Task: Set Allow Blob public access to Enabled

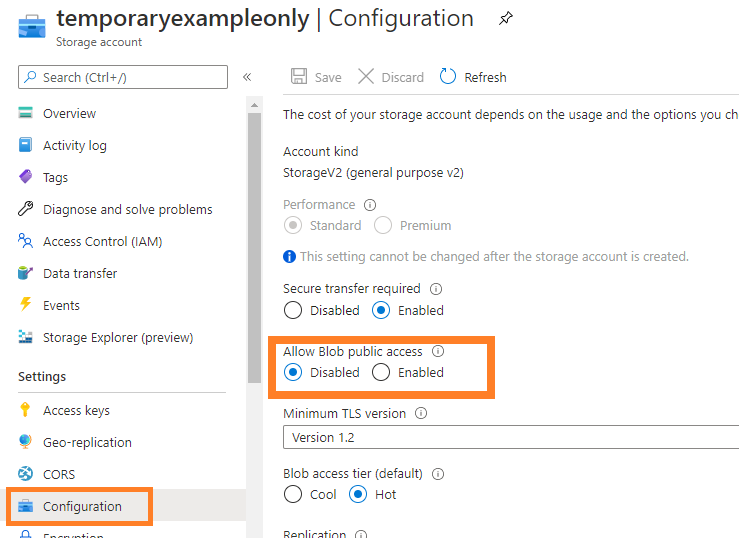Action: pos(381,372)
